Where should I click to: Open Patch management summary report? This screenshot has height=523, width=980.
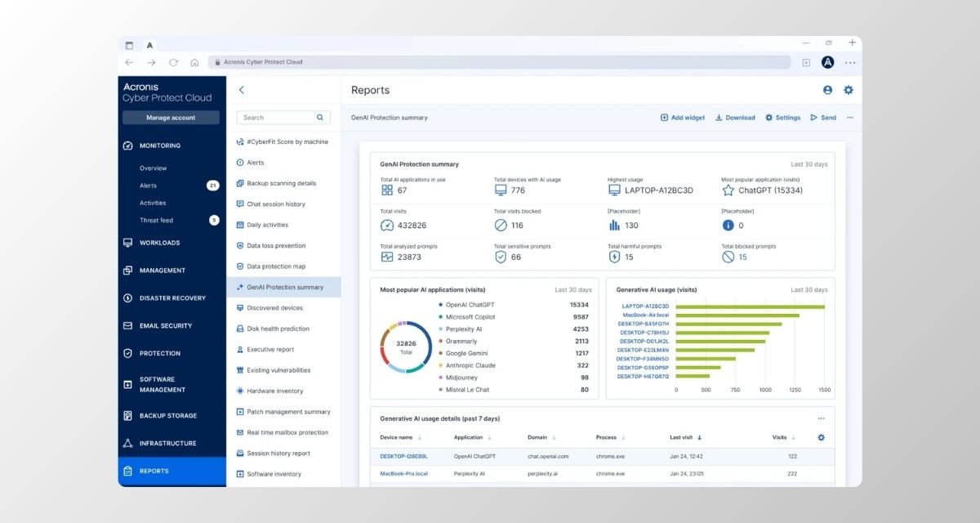pos(283,412)
